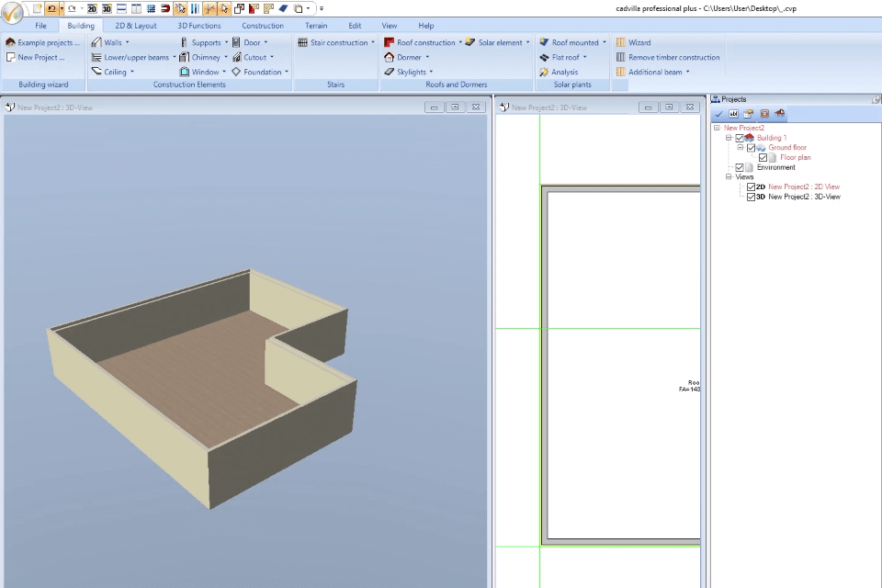882x588 pixels.
Task: Click the Window tool icon
Action: [184, 72]
